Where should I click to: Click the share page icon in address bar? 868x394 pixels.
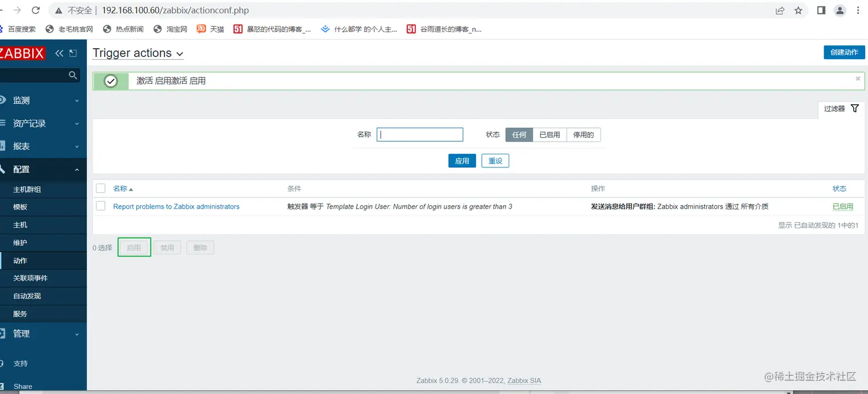click(x=780, y=10)
